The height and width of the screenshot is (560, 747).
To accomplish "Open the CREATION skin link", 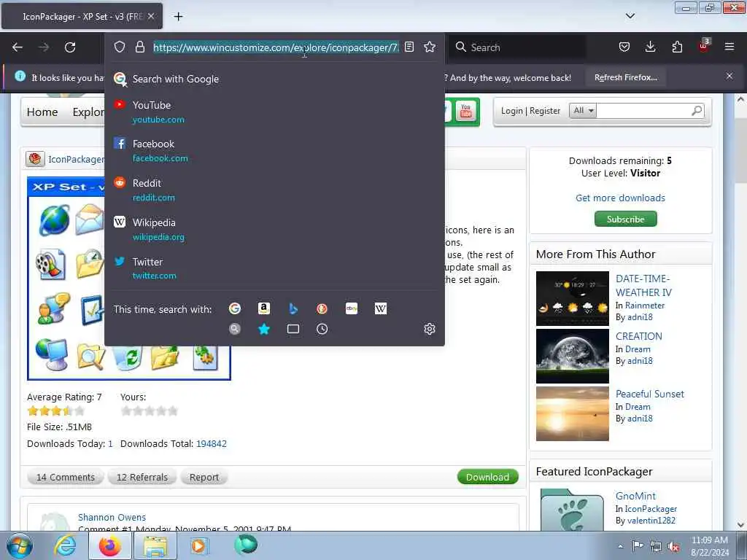I will tap(639, 336).
